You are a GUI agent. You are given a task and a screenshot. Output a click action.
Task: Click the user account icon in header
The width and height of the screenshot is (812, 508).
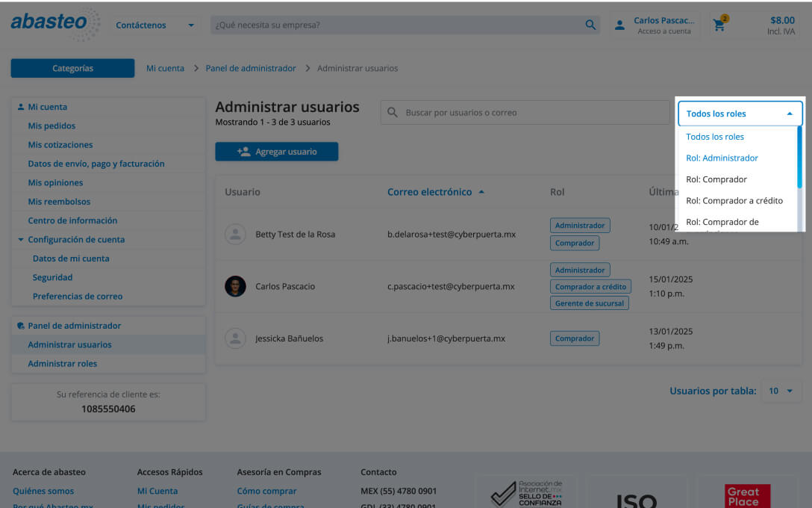pos(619,25)
